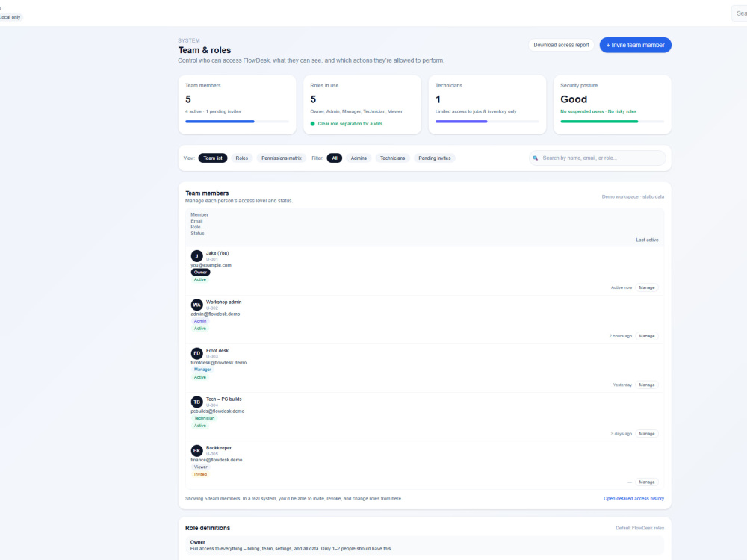This screenshot has height=560, width=747.
Task: Click the Security posture green progress bar
Action: coord(613,122)
